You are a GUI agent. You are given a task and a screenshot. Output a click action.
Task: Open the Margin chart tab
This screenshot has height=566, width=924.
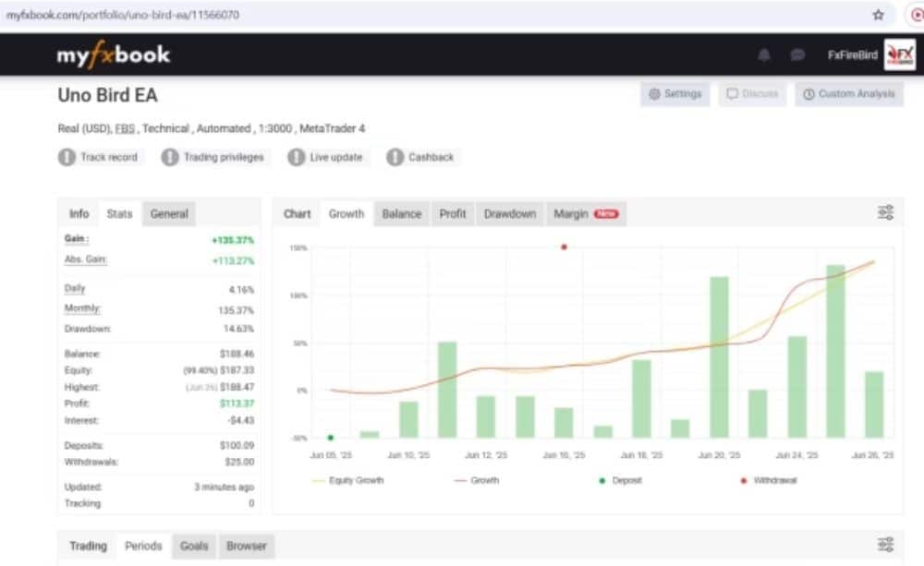[x=586, y=214]
